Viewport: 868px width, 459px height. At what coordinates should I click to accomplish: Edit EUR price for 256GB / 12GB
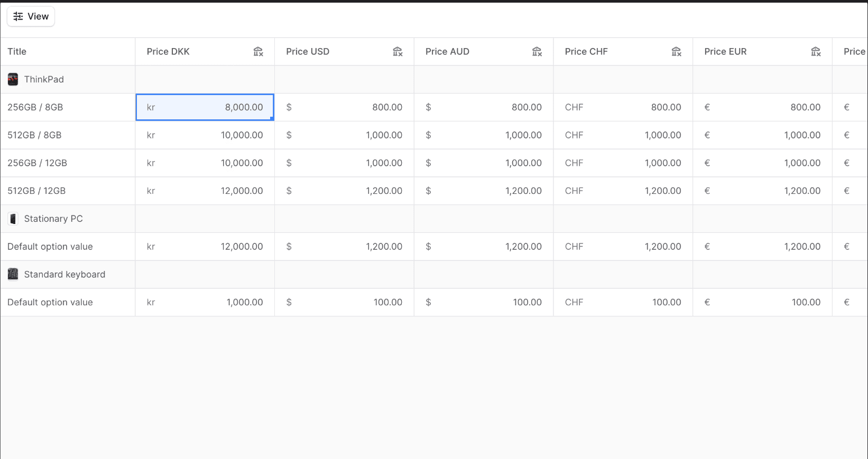tap(763, 163)
